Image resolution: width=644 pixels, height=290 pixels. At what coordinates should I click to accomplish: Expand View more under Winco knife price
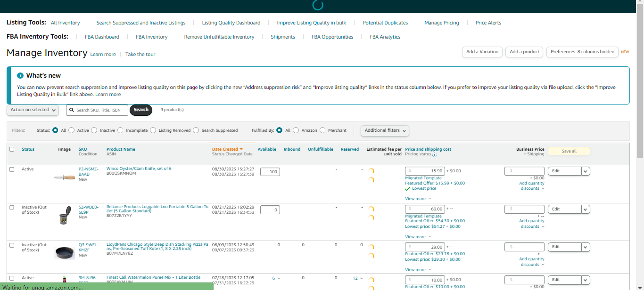click(417, 199)
